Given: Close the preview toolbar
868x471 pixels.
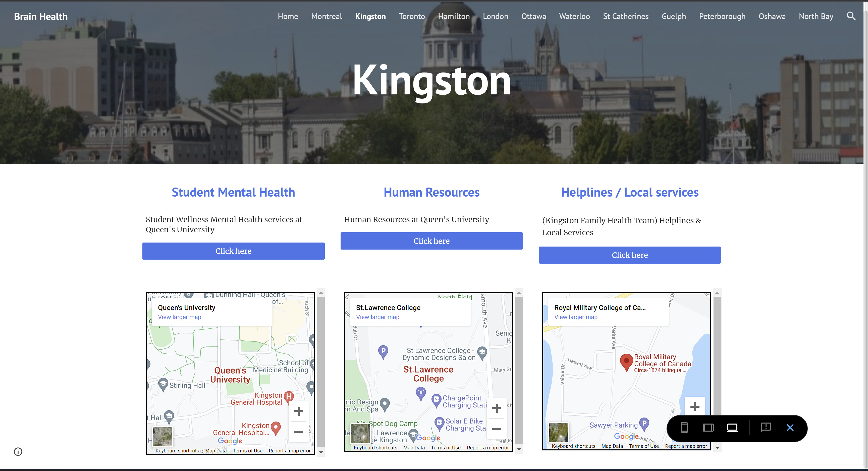Looking at the screenshot, I should [790, 428].
